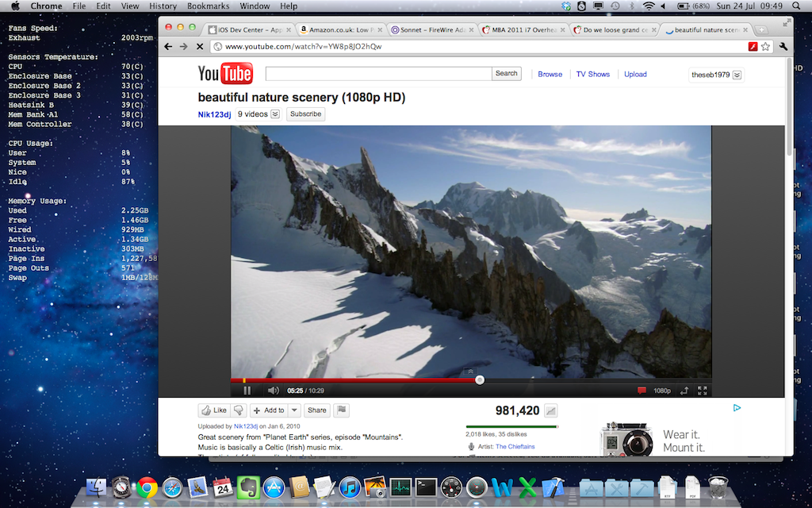Screen dimensions: 812x508
Task: Open the Chrome application menu
Action: pyautogui.click(x=46, y=6)
